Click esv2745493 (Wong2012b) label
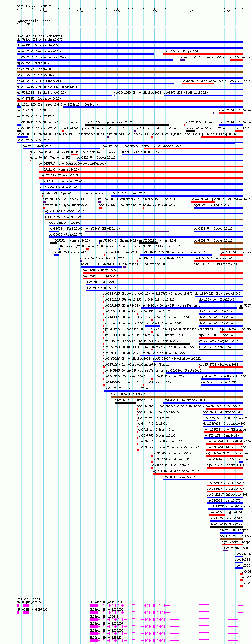The height and width of the screenshot is (644, 251). (x=36, y=117)
